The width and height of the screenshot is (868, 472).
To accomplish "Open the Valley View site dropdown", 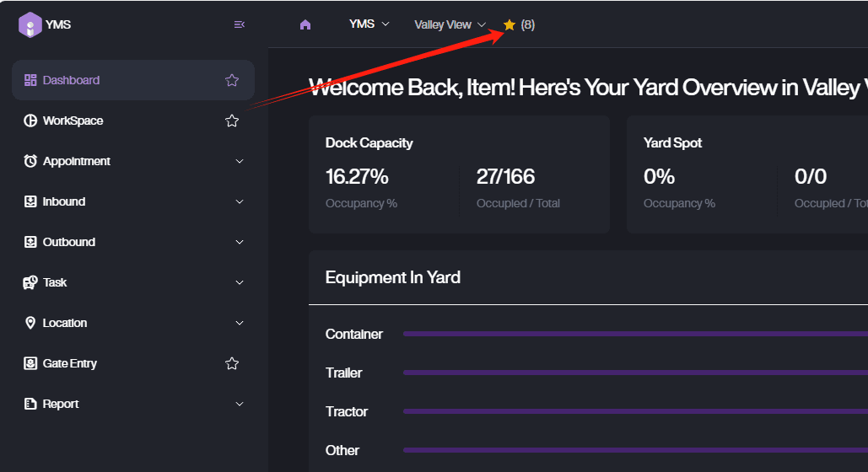I will (x=450, y=24).
